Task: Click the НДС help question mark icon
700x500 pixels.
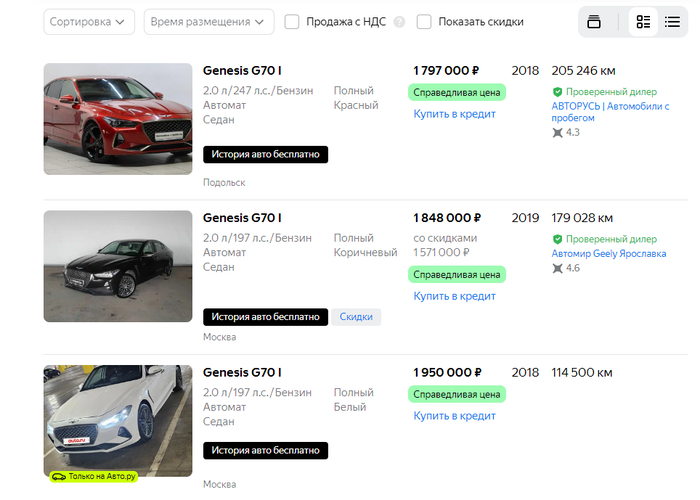Action: click(x=400, y=22)
